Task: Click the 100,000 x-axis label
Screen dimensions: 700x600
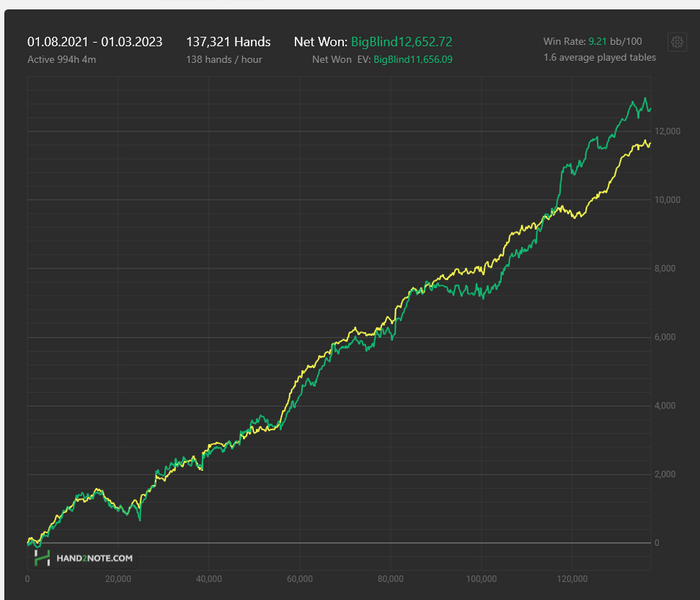Action: (x=481, y=579)
